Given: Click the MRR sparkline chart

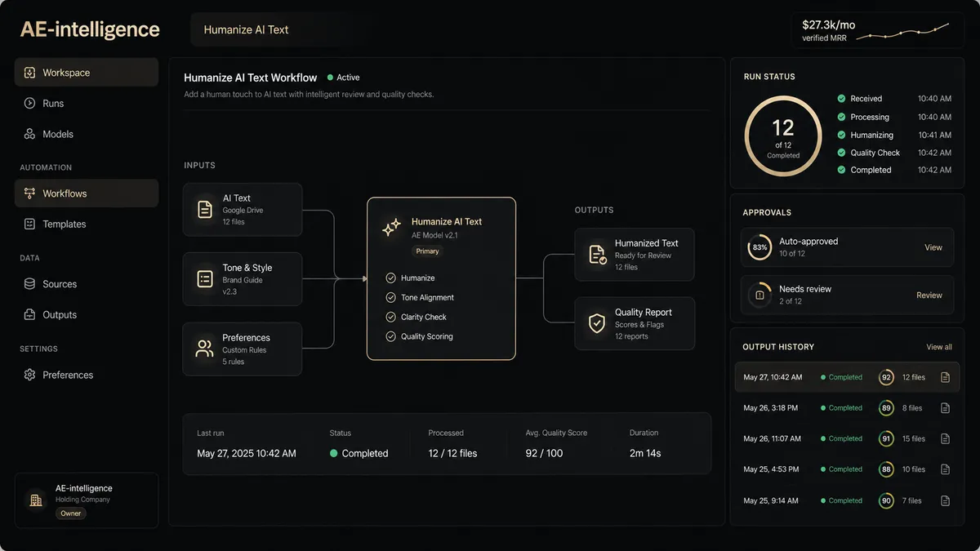Looking at the screenshot, I should click(902, 32).
